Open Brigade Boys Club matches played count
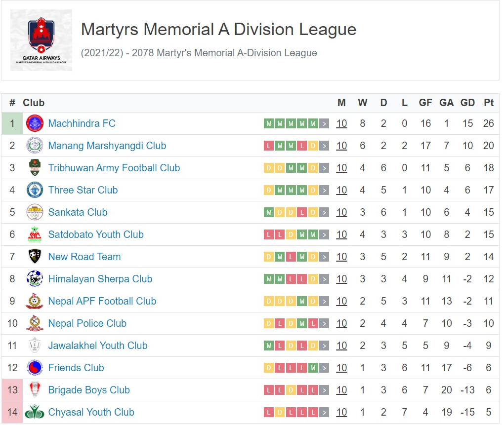 [x=341, y=390]
